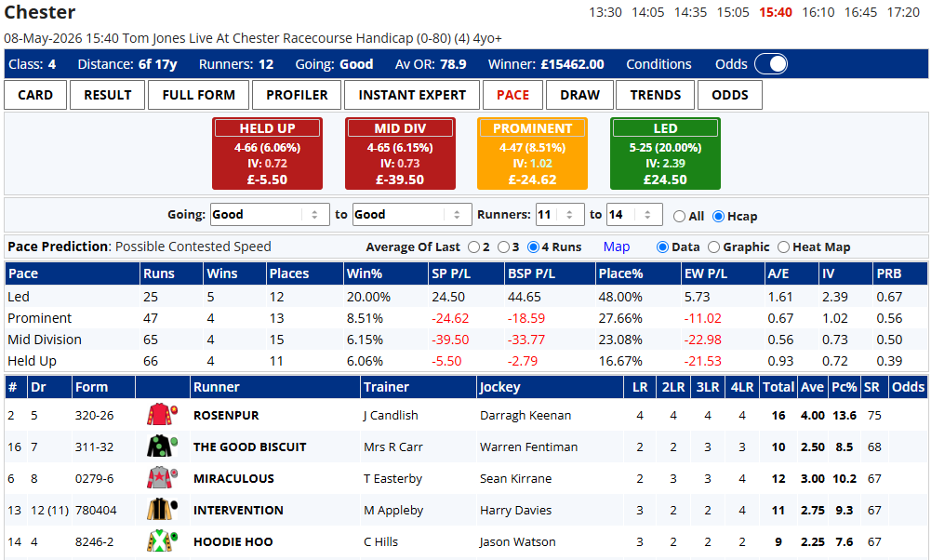Click trainer T Easterby
Viewport: 931px width, 560px height.
tap(392, 478)
